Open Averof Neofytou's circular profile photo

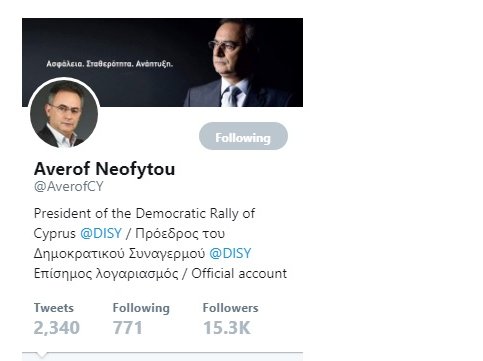point(64,114)
